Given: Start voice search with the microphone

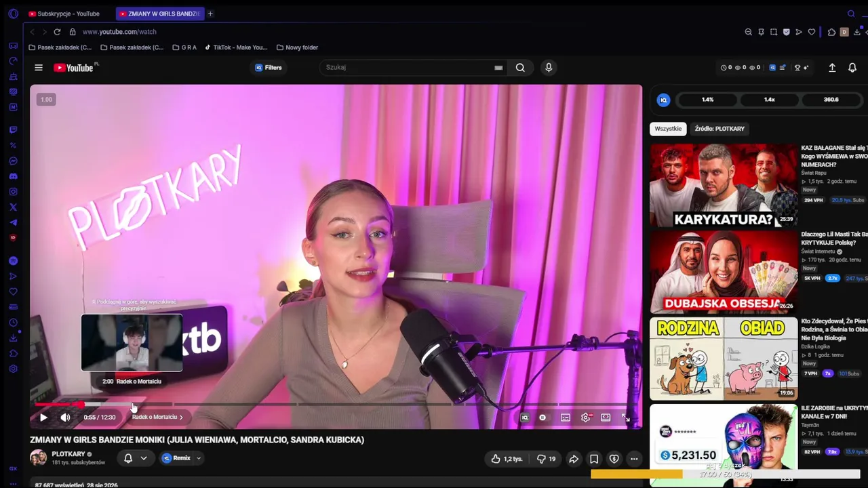Looking at the screenshot, I should (x=549, y=68).
